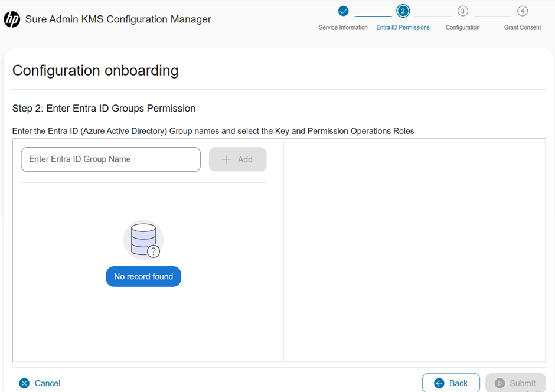
Task: Click the plus icon on Add button
Action: coord(226,159)
